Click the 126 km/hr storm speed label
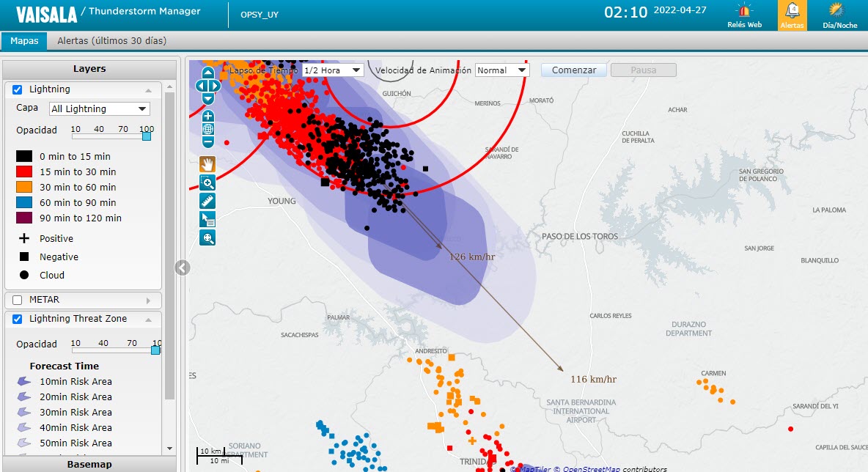This screenshot has width=868, height=472. (x=471, y=257)
